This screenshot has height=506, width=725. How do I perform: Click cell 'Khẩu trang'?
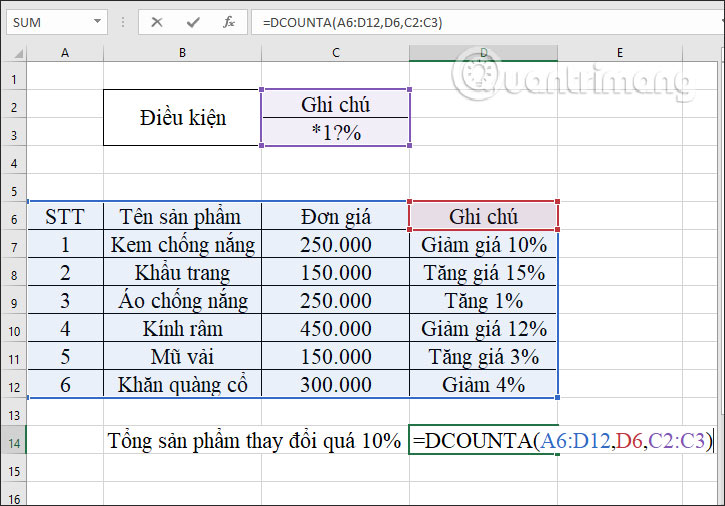tap(182, 272)
